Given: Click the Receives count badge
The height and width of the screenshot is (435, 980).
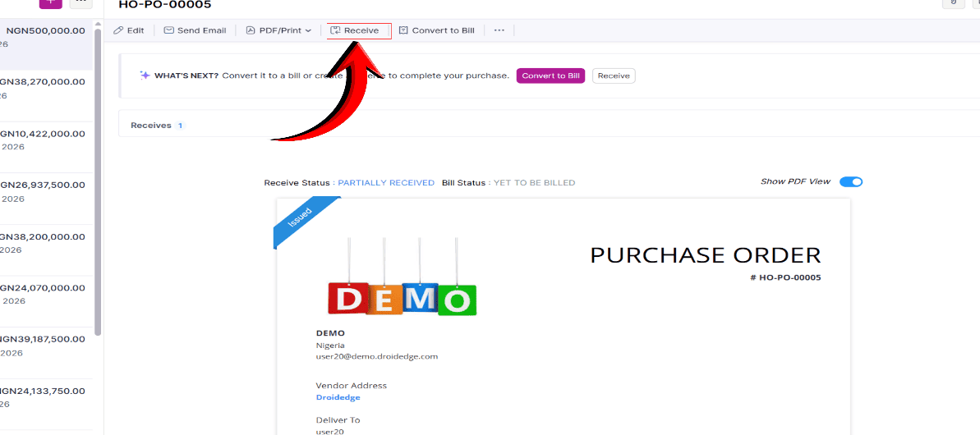Looking at the screenshot, I should pyautogui.click(x=180, y=126).
